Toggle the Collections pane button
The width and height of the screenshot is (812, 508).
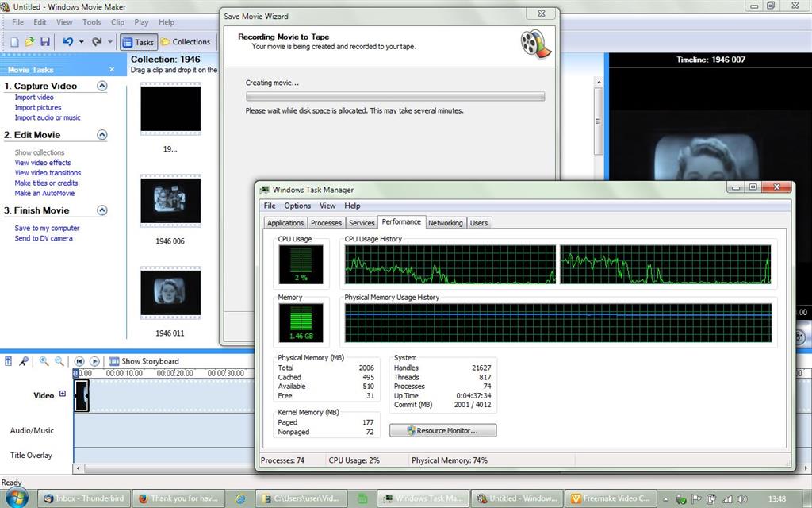pyautogui.click(x=186, y=42)
